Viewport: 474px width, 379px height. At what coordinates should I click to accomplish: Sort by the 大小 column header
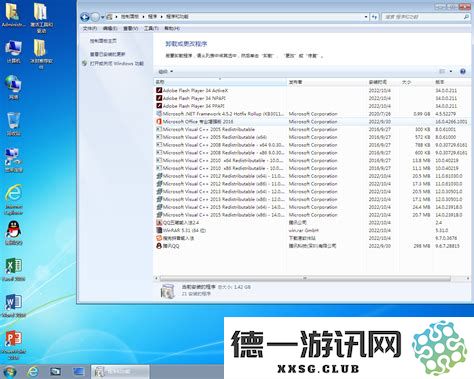(416, 82)
